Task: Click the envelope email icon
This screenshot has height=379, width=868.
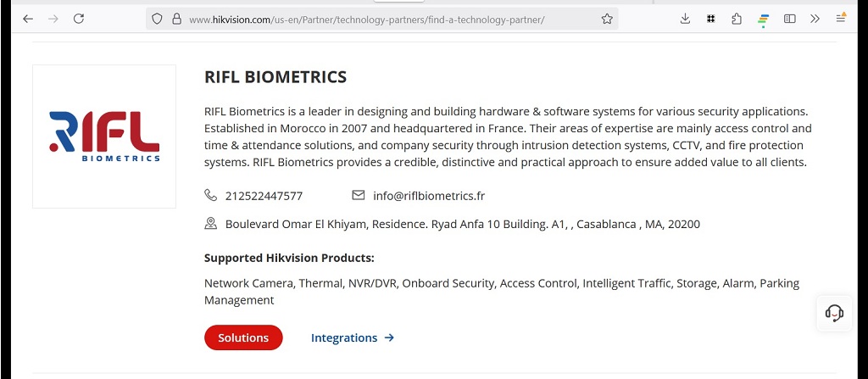Action: (x=359, y=195)
